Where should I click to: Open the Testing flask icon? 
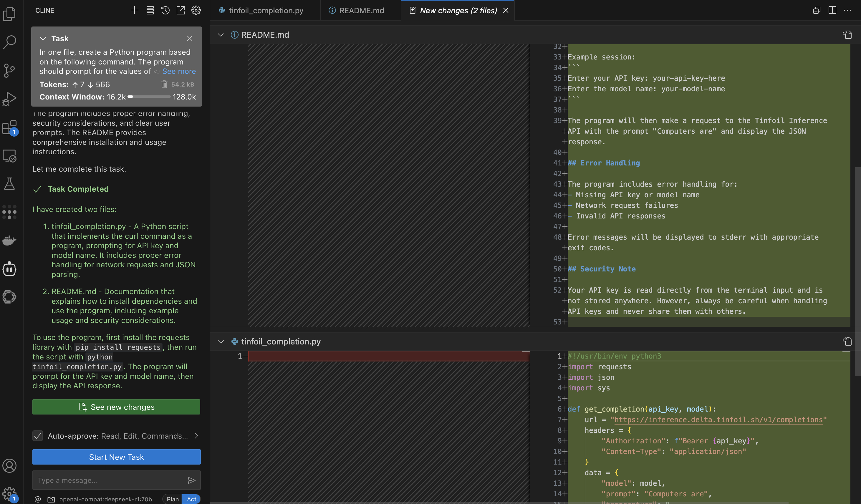pos(9,184)
